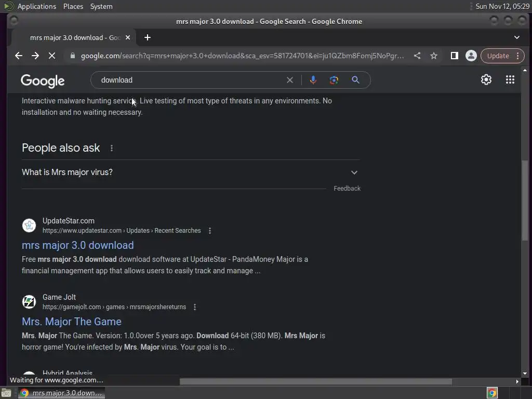This screenshot has width=532, height=399.
Task: Click the scroll down arrow
Action: pyautogui.click(x=525, y=373)
